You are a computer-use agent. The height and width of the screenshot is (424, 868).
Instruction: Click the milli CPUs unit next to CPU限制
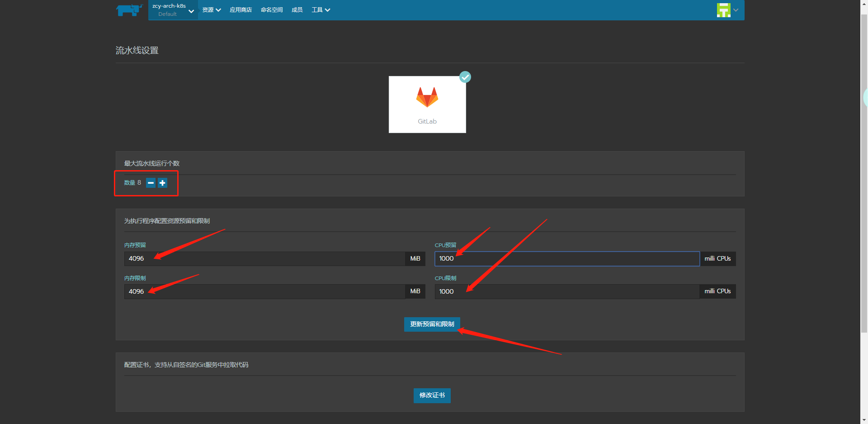717,291
